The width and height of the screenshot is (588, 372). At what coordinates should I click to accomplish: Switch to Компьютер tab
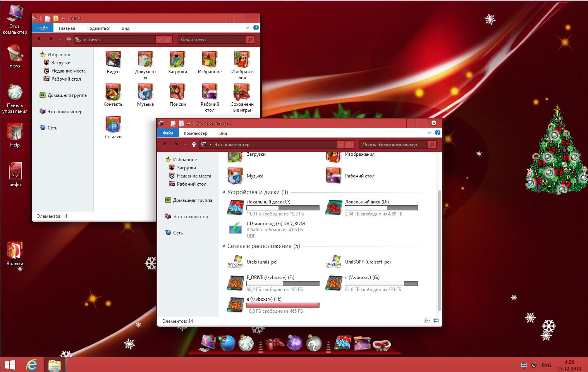pyautogui.click(x=196, y=133)
